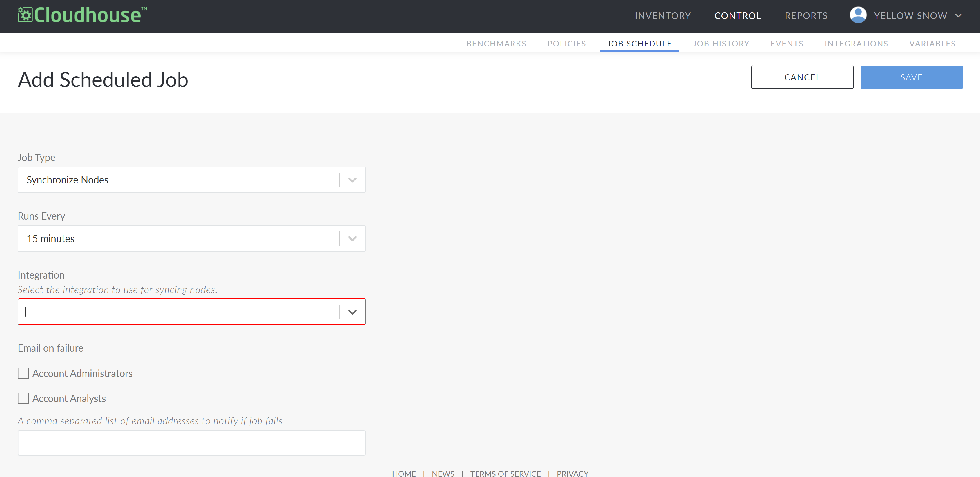Open the Inventory menu
The width and height of the screenshot is (980, 477).
click(663, 16)
